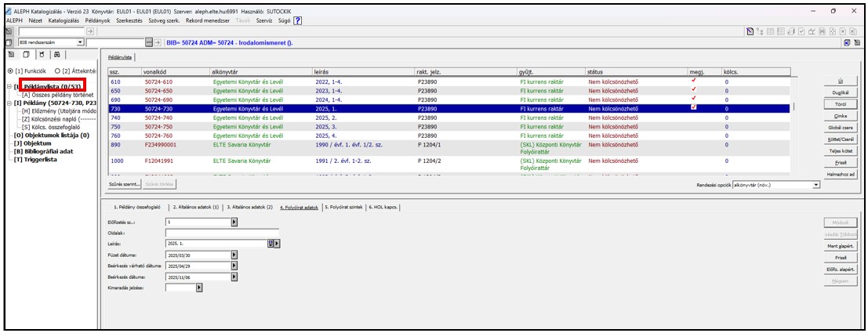Open the Beérkezés várható dátuma arrow
This screenshot has height=333, width=868.
(234, 266)
